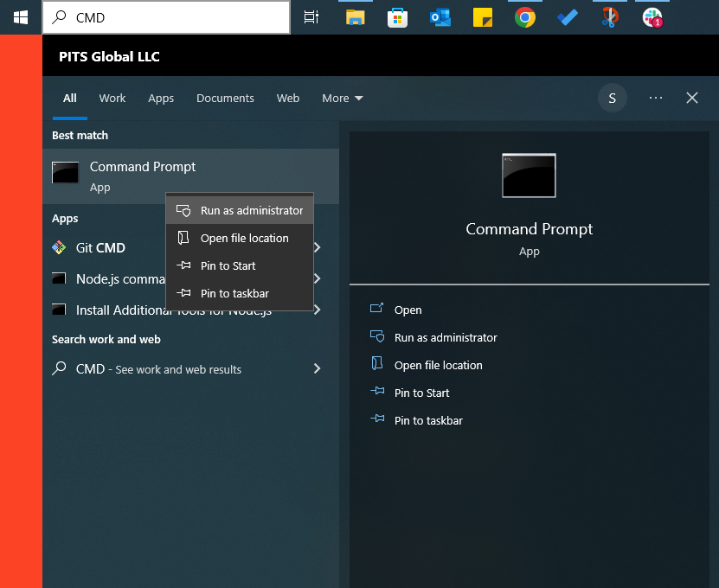Viewport: 719px width, 588px height.
Task: Expand the Node.js command prompt arrow
Action: click(318, 278)
